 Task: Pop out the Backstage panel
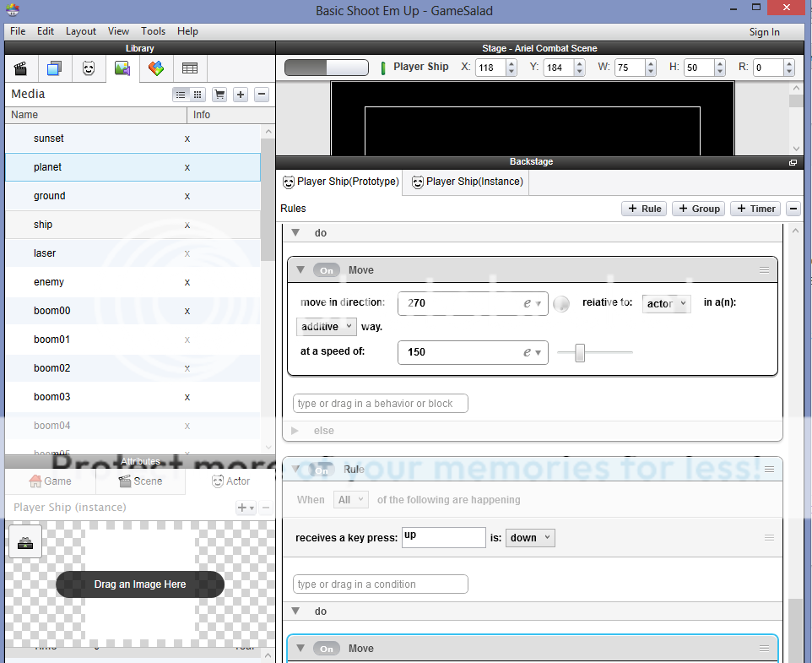pos(793,162)
